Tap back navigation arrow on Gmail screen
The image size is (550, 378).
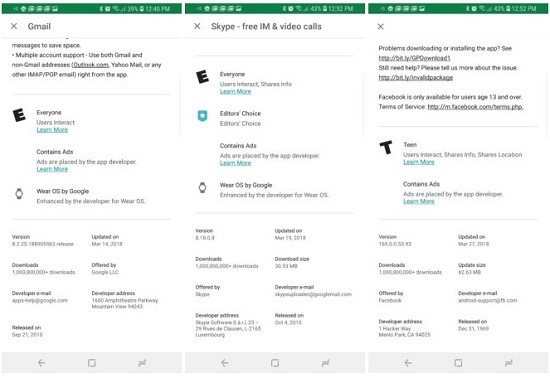41,363
